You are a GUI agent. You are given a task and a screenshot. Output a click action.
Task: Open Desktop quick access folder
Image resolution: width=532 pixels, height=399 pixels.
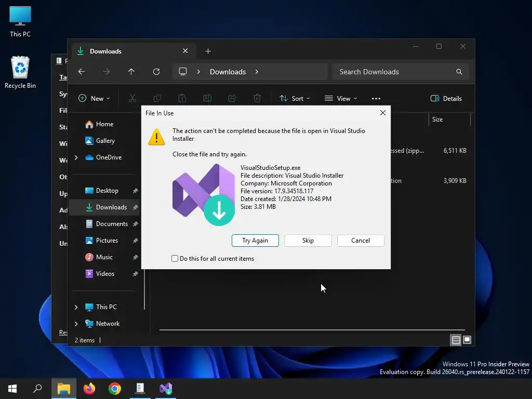(x=107, y=191)
